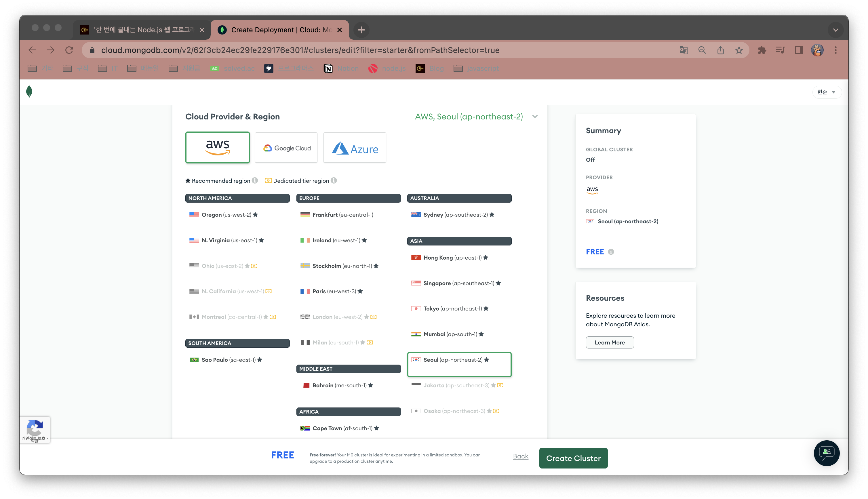Image resolution: width=868 pixels, height=499 pixels.
Task: Click the Create Cluster button
Action: (573, 458)
